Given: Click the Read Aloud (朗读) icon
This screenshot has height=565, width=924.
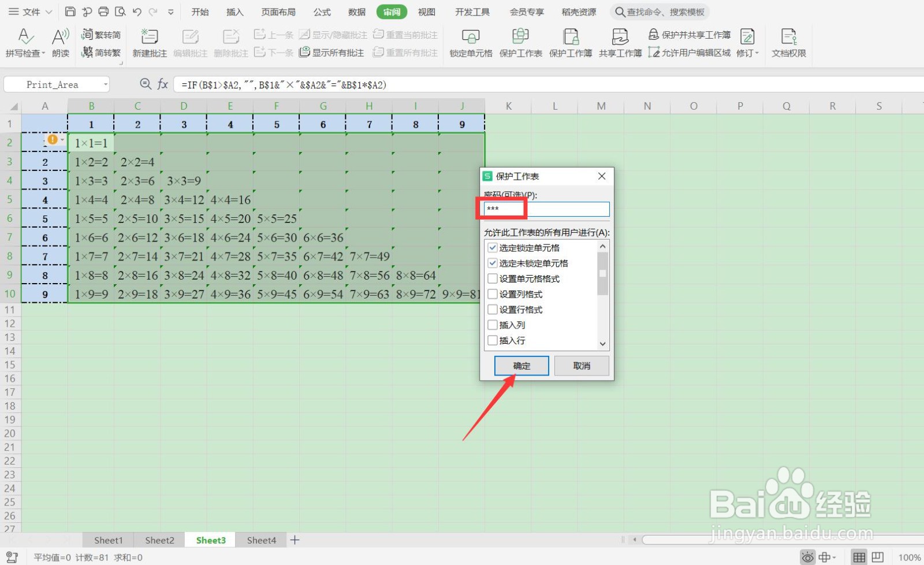Looking at the screenshot, I should point(61,43).
